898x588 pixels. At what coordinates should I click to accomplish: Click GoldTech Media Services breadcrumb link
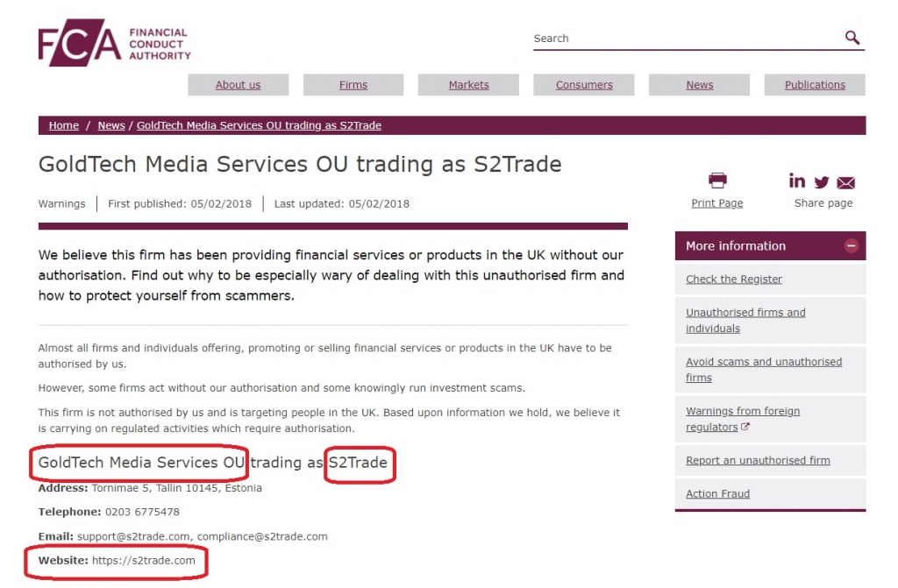(259, 125)
